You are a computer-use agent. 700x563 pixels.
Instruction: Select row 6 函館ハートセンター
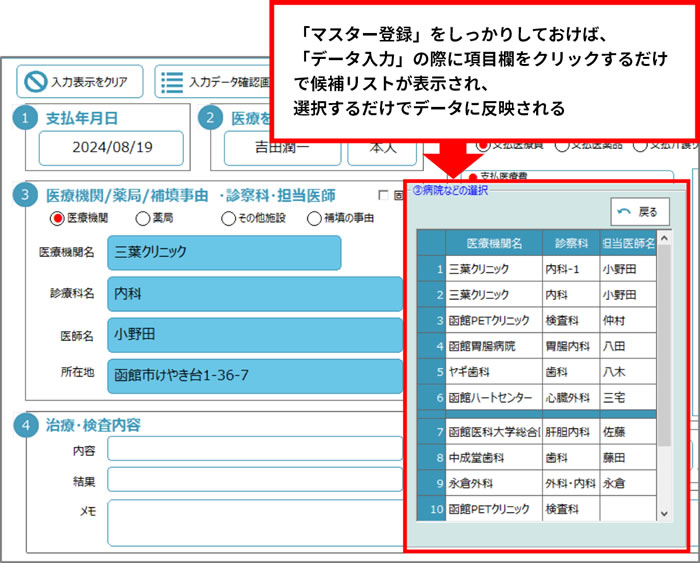[x=537, y=397]
